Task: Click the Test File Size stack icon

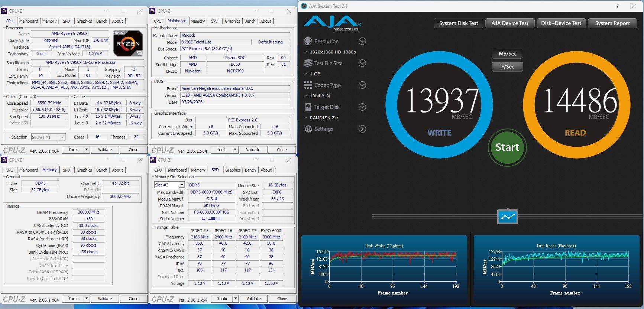Action: pos(308,63)
